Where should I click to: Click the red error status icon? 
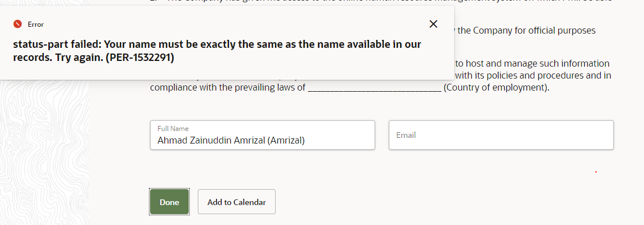[x=17, y=24]
